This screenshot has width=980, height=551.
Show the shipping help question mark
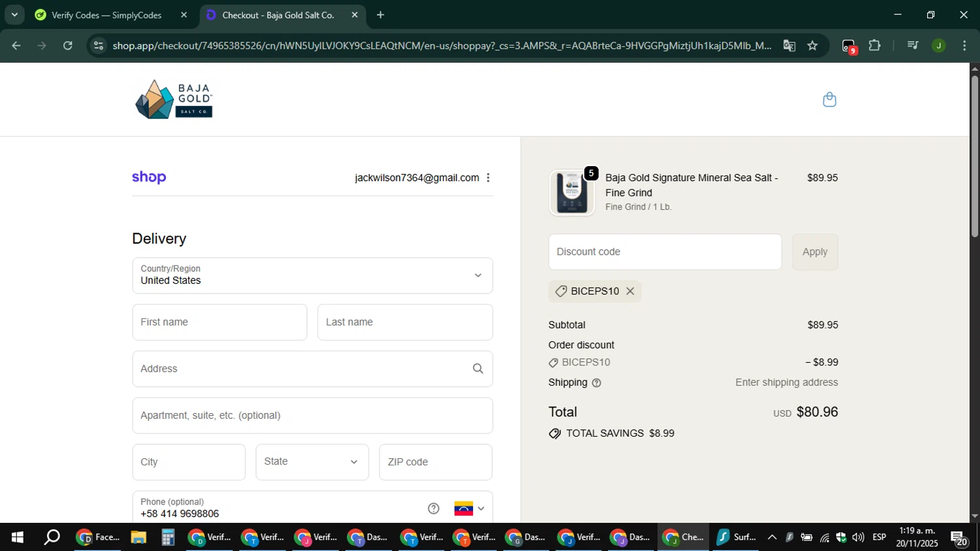[x=596, y=383]
